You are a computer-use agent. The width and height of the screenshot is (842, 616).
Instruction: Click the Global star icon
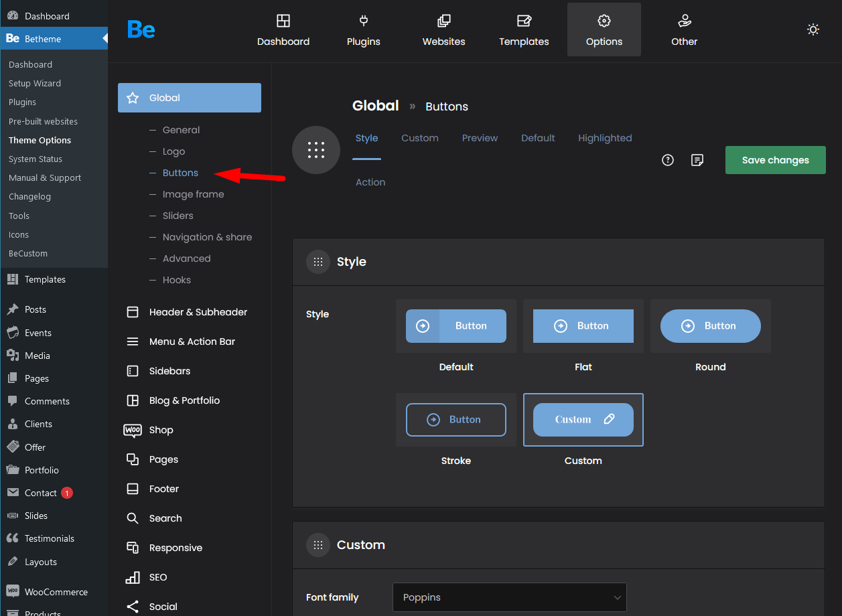click(x=133, y=98)
